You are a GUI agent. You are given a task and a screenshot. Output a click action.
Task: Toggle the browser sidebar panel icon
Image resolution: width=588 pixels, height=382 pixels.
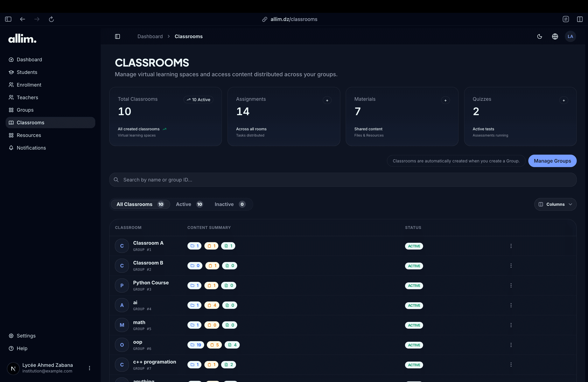click(x=8, y=19)
